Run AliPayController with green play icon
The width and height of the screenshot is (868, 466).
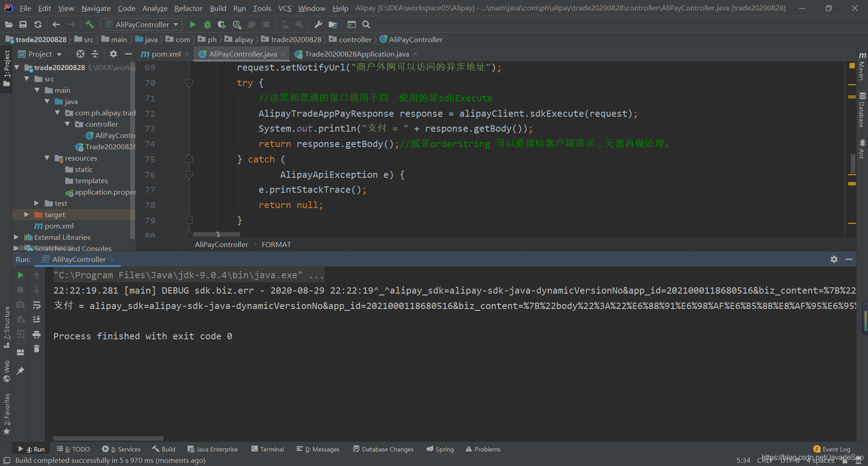pyautogui.click(x=193, y=24)
